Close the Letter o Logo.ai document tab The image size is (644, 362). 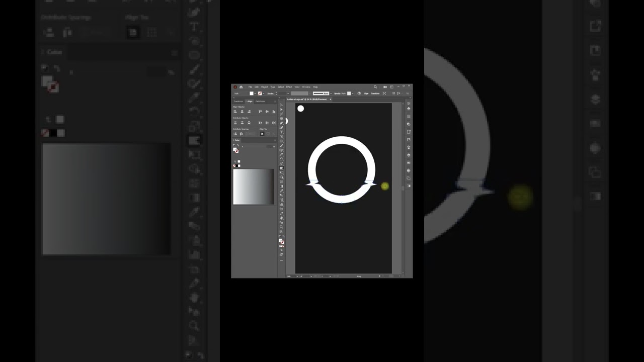tap(331, 99)
